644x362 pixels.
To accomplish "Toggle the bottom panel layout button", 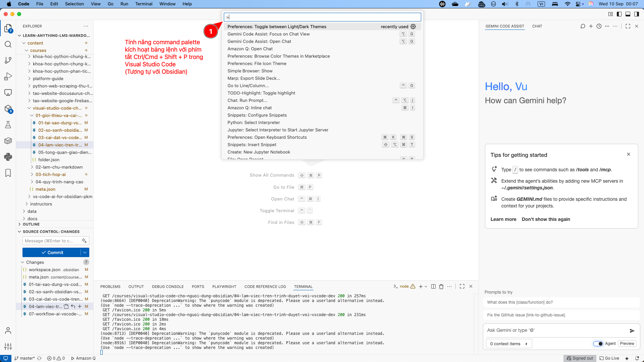I will 628,14.
